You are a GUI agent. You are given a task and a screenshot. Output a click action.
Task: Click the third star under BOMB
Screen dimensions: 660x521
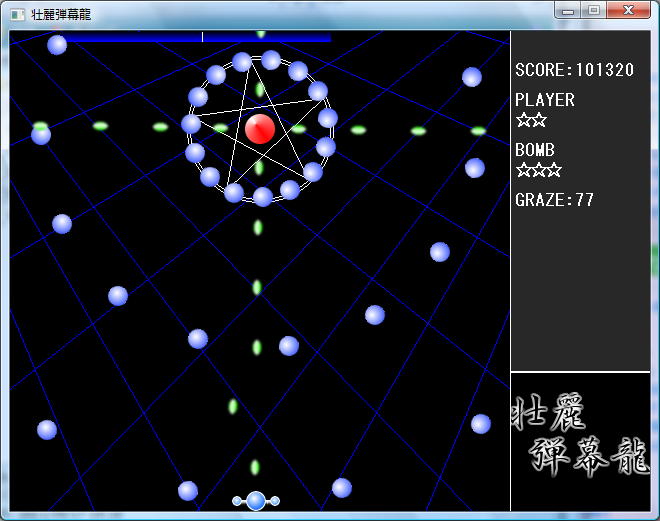(x=554, y=170)
